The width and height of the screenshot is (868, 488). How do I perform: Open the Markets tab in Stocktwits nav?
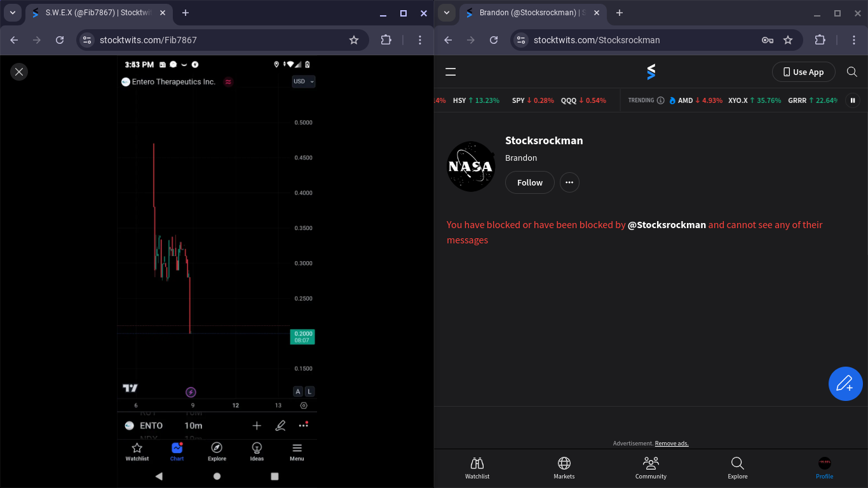click(564, 468)
